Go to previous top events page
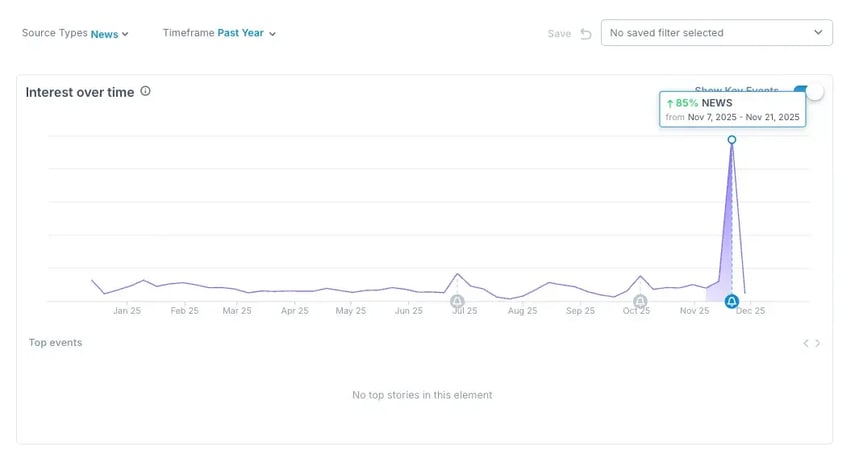Screen dimensions: 855x463 tap(805, 343)
